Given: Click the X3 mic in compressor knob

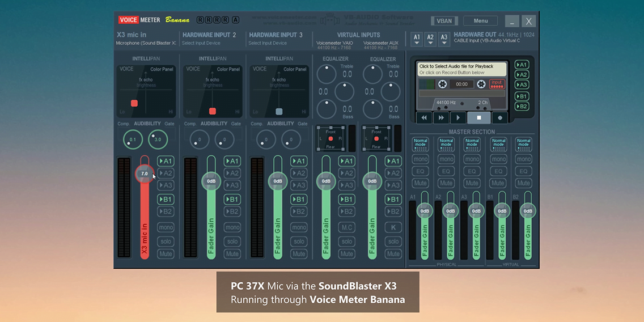Looking at the screenshot, I should pyautogui.click(x=133, y=139).
